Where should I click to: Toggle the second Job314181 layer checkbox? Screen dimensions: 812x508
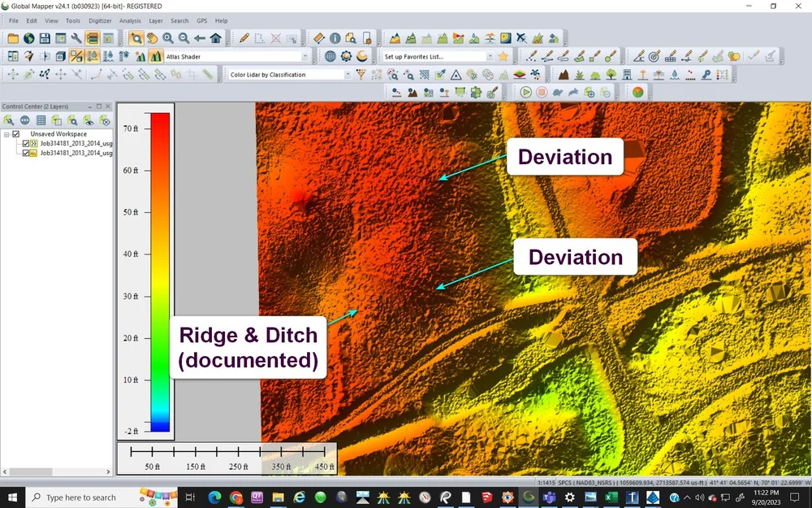[x=26, y=153]
